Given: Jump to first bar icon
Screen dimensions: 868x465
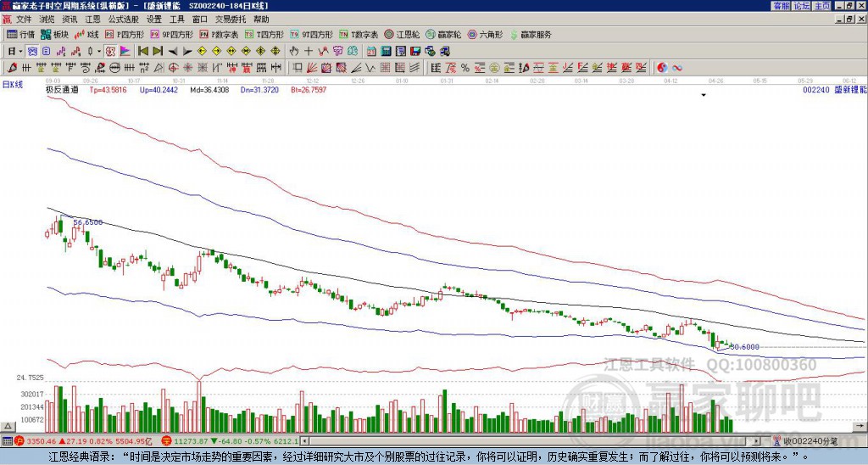Looking at the screenshot, I should pos(142,52).
